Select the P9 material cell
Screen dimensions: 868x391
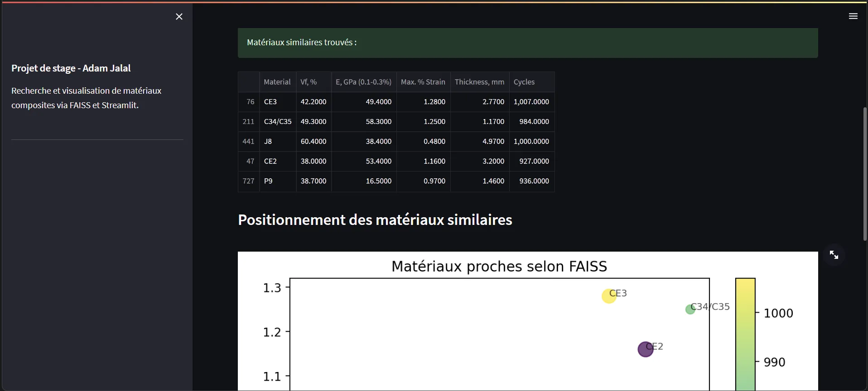tap(278, 181)
